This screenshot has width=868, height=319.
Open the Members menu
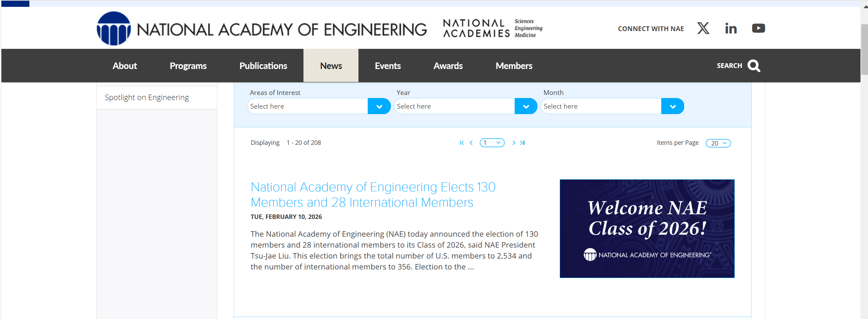(514, 66)
